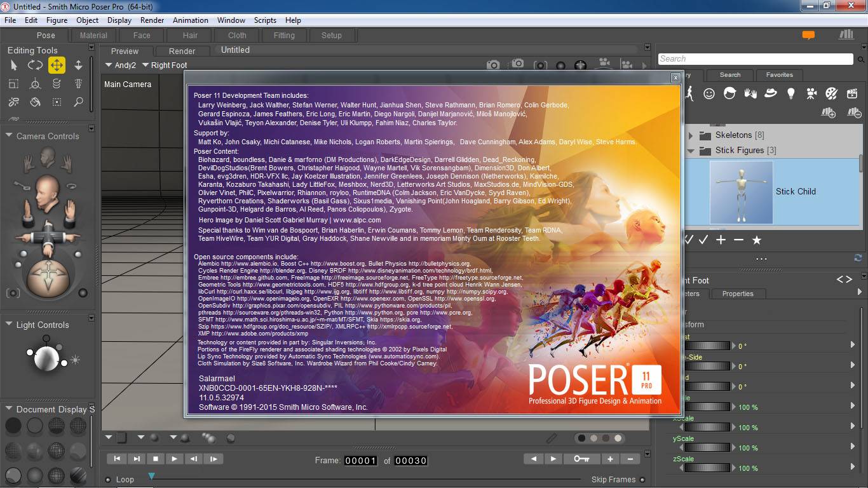868x488 pixels.
Task: Open the Expression (smiley face) category
Action: pyautogui.click(x=709, y=93)
